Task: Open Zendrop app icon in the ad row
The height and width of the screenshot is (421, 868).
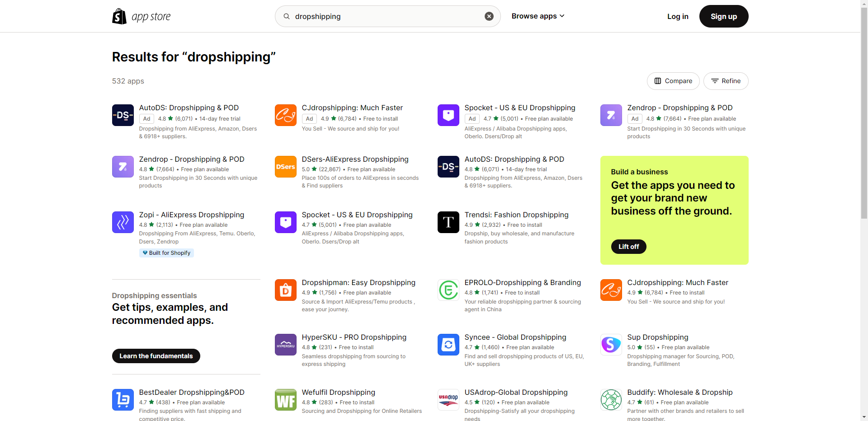Action: tap(611, 115)
